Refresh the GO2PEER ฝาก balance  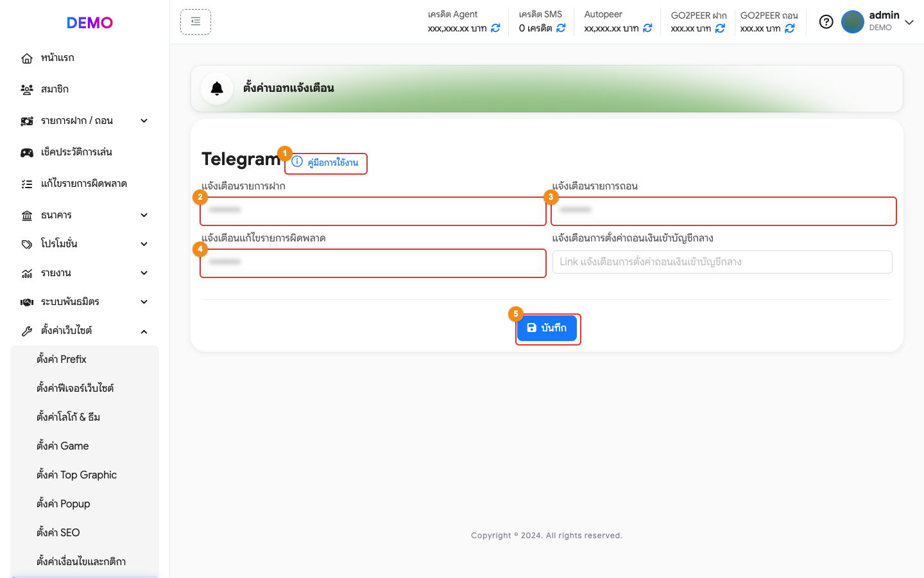(x=720, y=28)
